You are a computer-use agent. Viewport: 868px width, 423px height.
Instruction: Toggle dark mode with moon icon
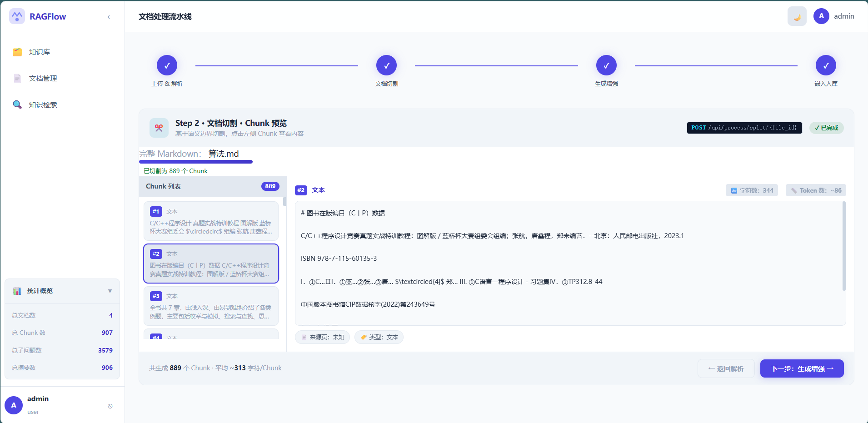click(797, 16)
